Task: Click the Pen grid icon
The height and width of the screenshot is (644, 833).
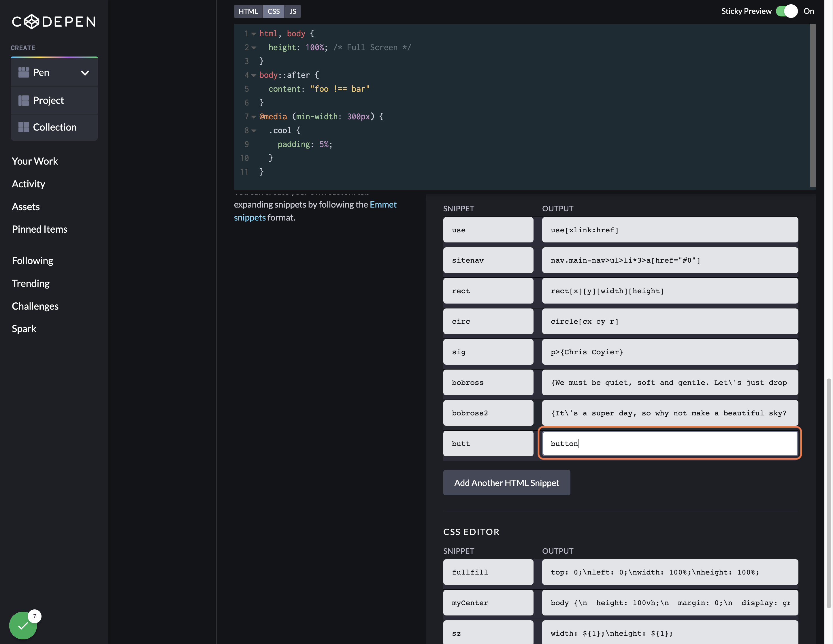Action: [24, 72]
